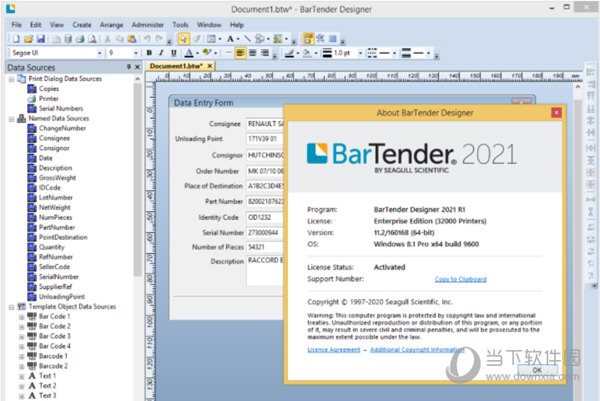
Task: Open the License Agreement link
Action: pos(334,350)
